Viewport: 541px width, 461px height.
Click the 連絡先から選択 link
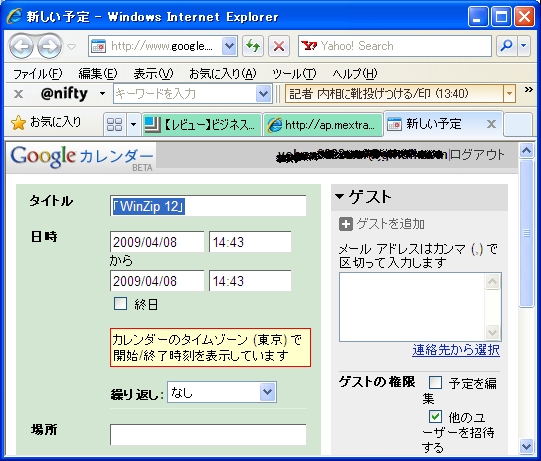(456, 350)
